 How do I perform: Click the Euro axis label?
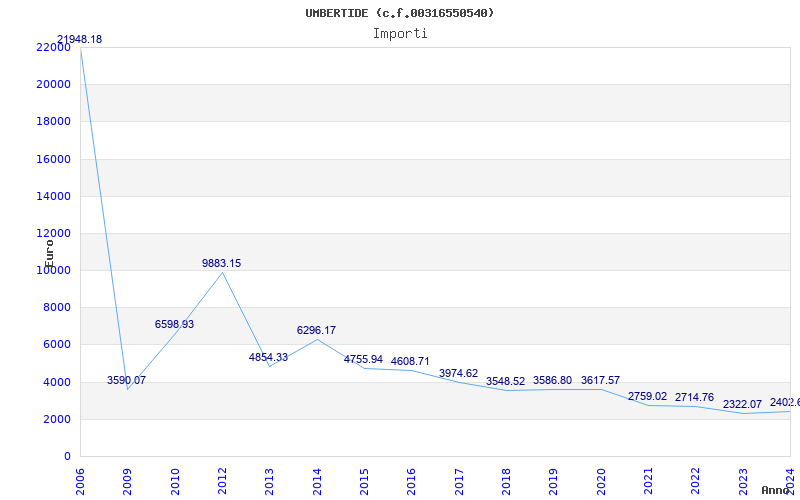click(49, 254)
